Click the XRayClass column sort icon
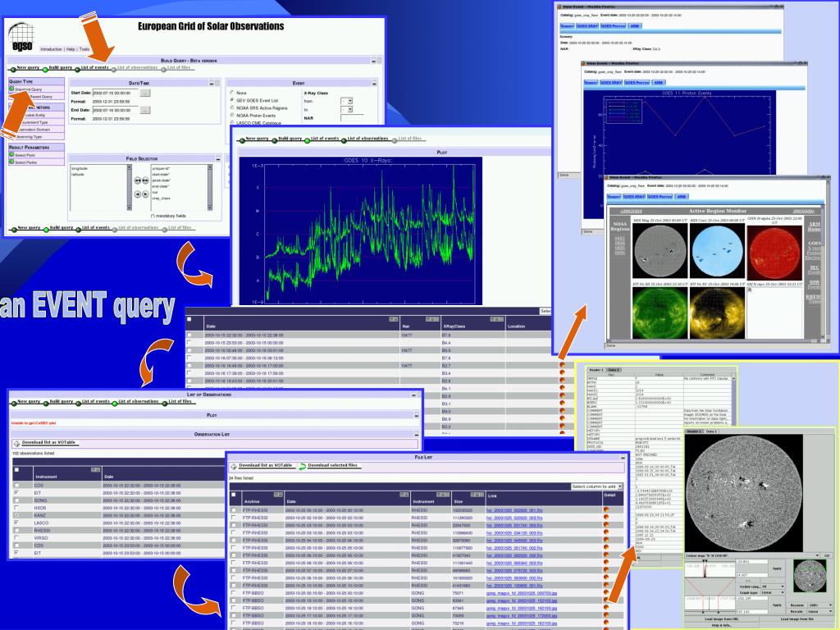840x630 pixels. [x=496, y=319]
